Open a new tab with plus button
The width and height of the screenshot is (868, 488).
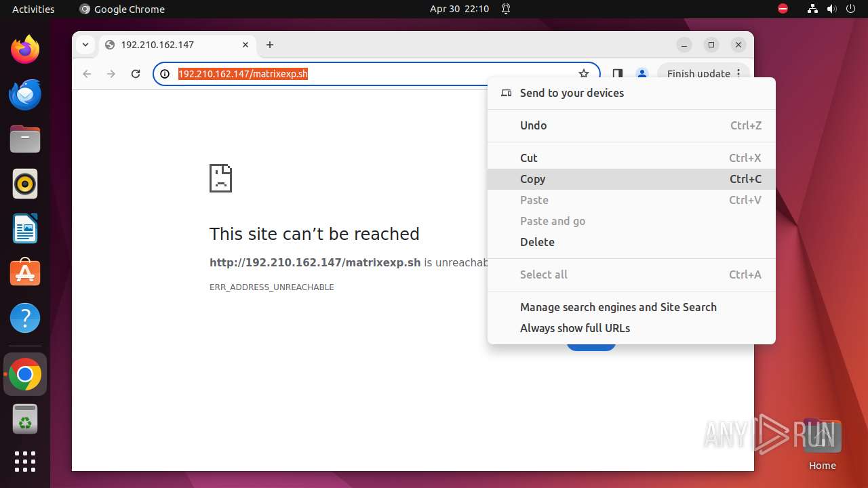[270, 45]
